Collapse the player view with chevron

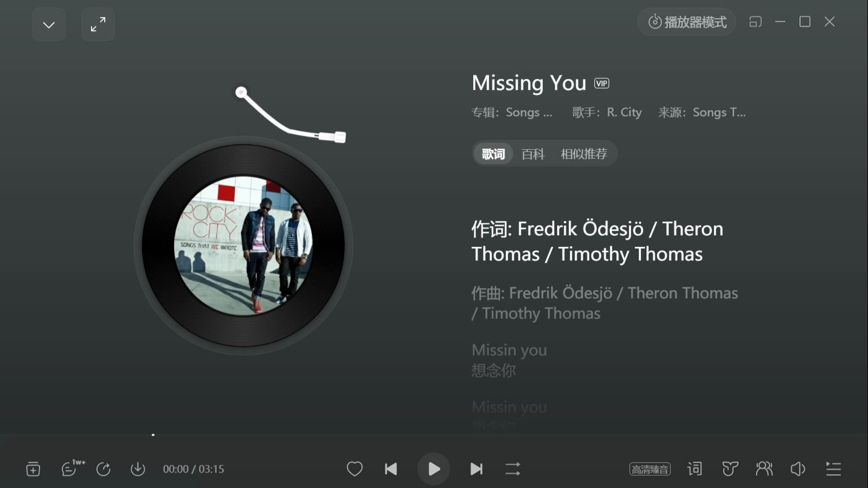(x=49, y=25)
